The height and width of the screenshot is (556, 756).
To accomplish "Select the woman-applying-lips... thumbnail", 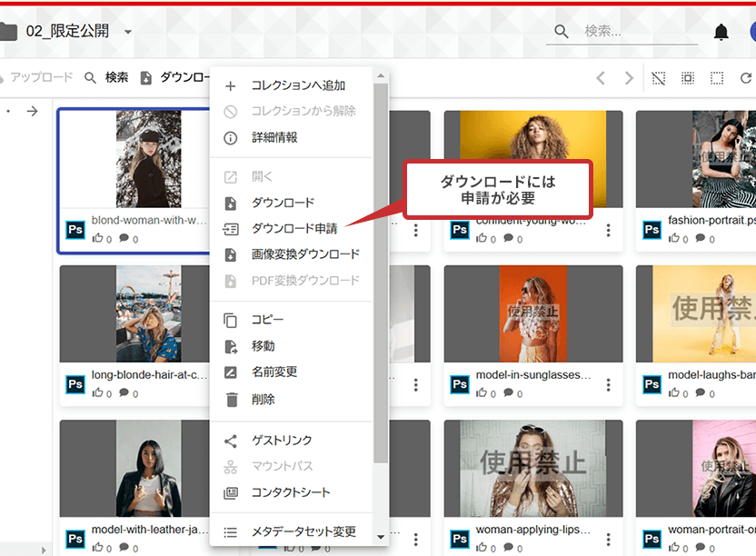I will 533,468.
